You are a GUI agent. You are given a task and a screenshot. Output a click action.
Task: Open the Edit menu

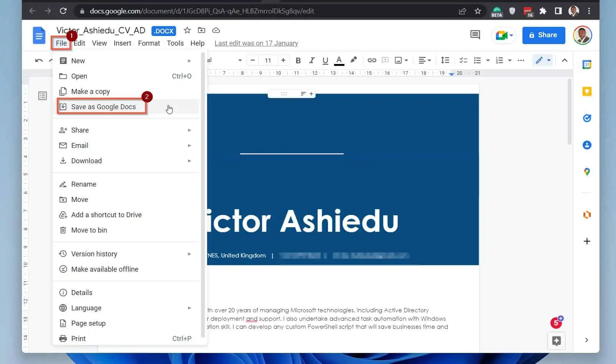click(x=79, y=43)
